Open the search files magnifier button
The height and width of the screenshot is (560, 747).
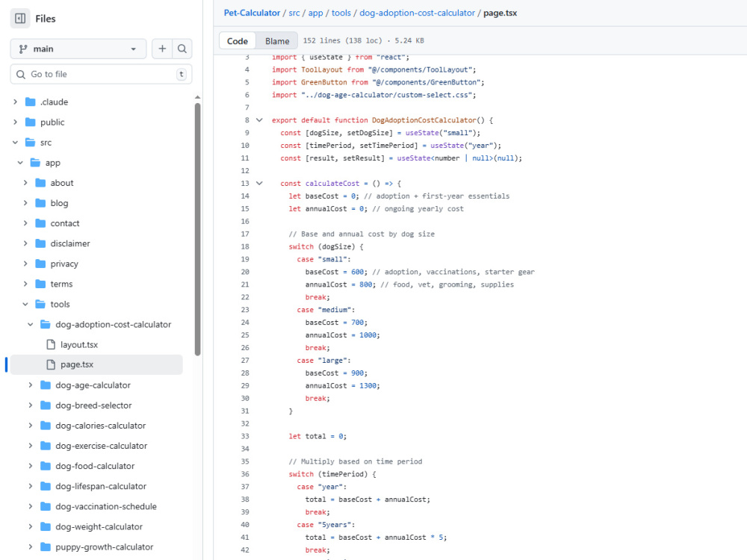click(x=182, y=49)
